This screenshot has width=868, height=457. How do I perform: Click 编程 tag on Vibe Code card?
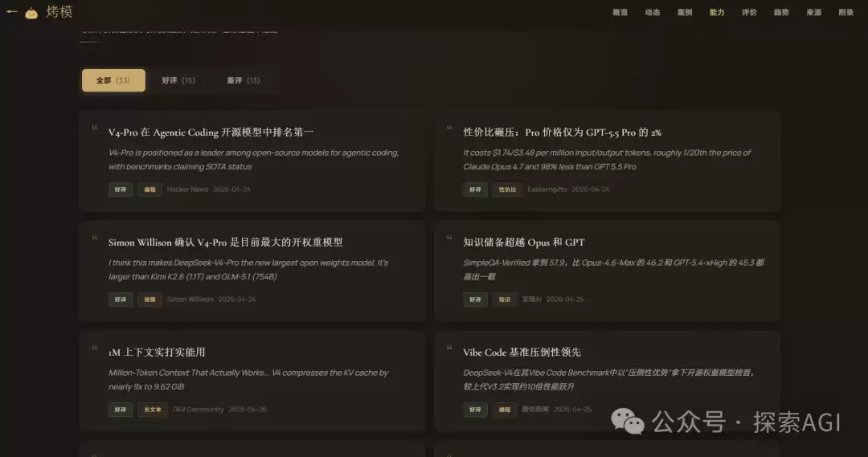pos(504,410)
